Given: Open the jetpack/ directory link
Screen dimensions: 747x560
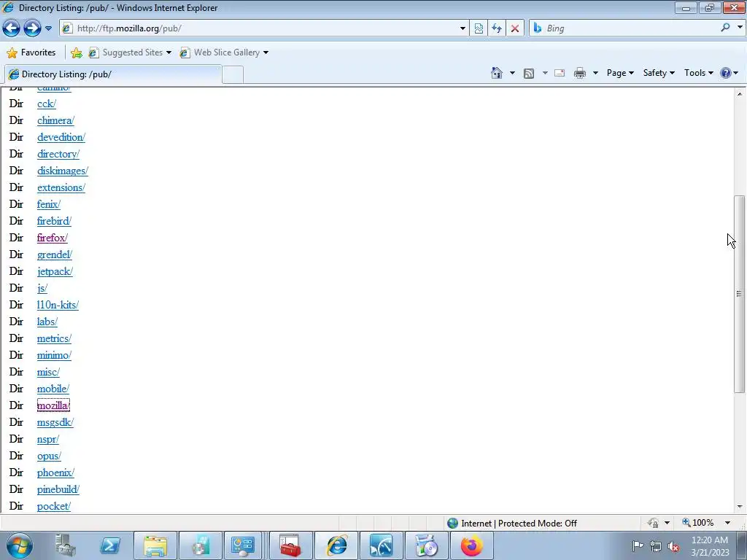Looking at the screenshot, I should coord(55,271).
